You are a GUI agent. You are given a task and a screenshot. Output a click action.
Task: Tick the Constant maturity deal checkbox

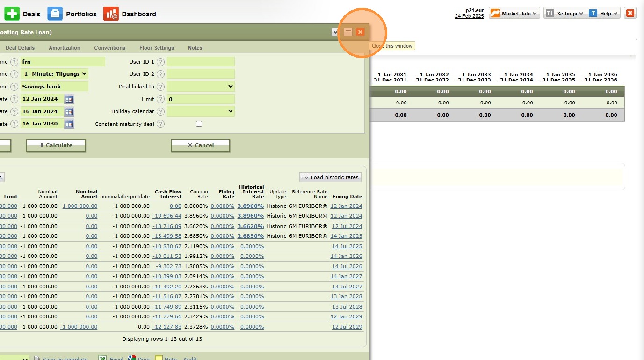(x=199, y=124)
